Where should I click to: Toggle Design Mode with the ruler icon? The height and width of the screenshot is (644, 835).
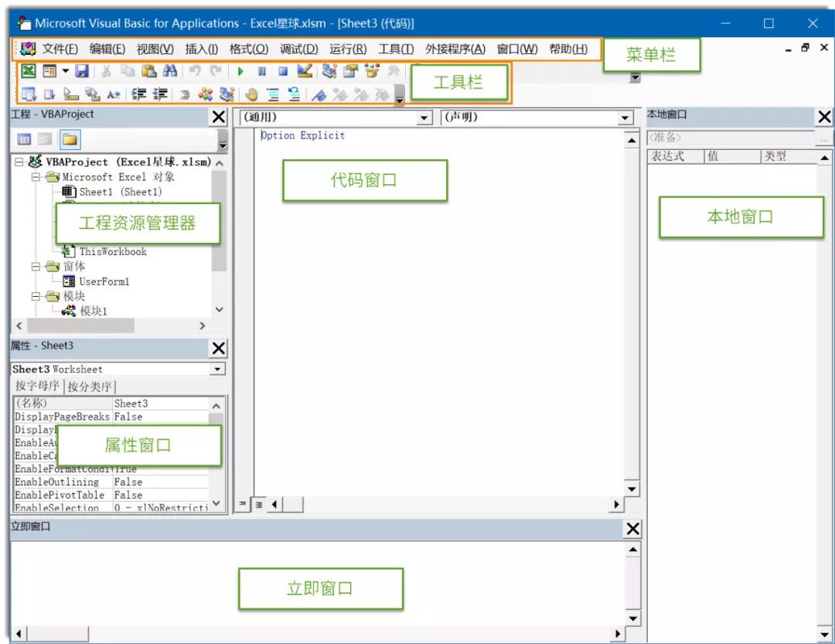(x=305, y=71)
